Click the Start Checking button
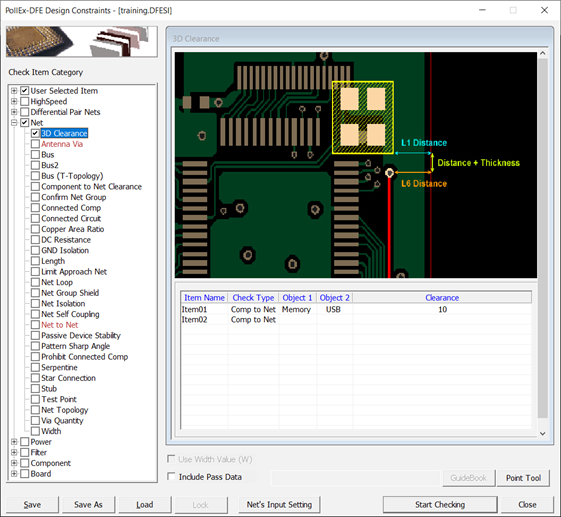 pos(440,504)
